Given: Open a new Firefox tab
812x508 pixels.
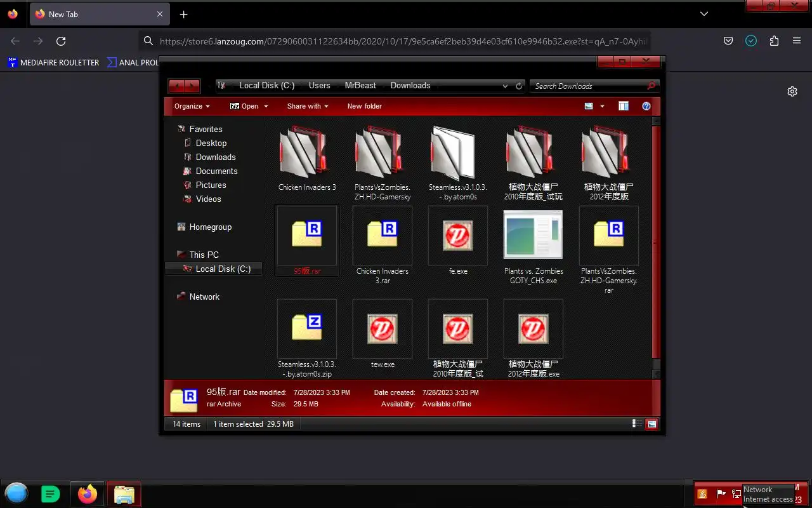Looking at the screenshot, I should pos(183,14).
